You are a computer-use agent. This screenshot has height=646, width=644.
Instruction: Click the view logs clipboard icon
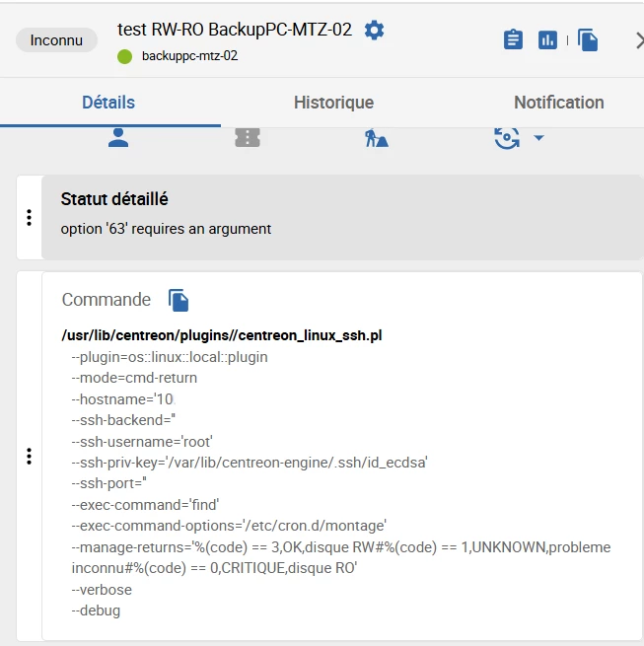point(513,39)
